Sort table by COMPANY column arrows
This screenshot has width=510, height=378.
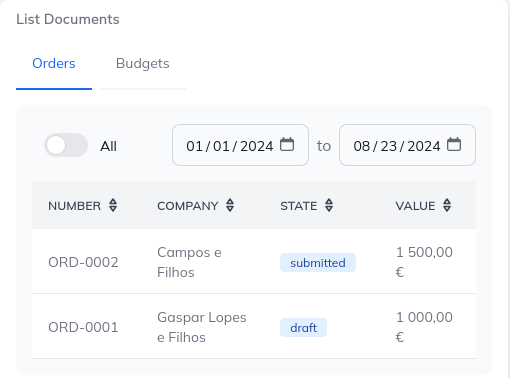coord(230,205)
